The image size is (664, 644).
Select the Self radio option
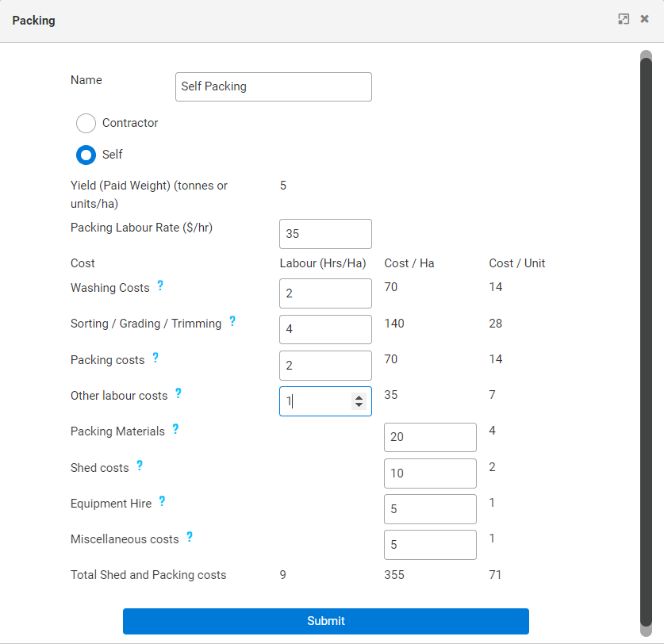pyautogui.click(x=86, y=155)
